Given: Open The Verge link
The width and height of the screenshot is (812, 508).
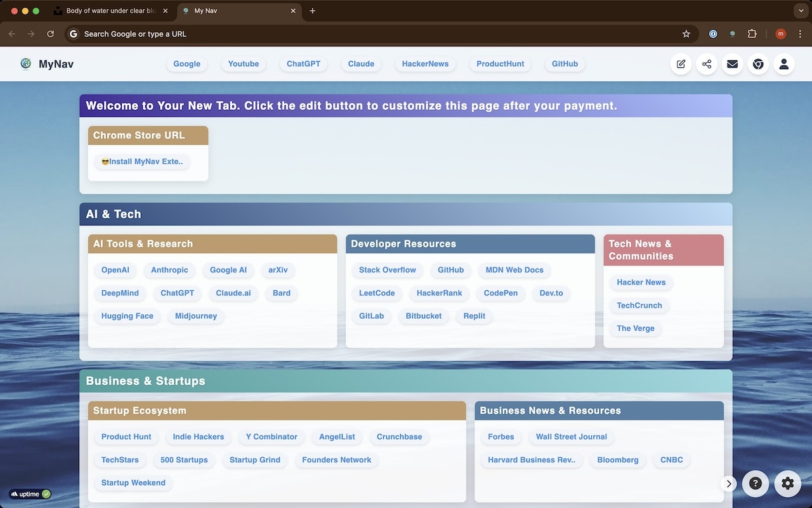Looking at the screenshot, I should 636,328.
